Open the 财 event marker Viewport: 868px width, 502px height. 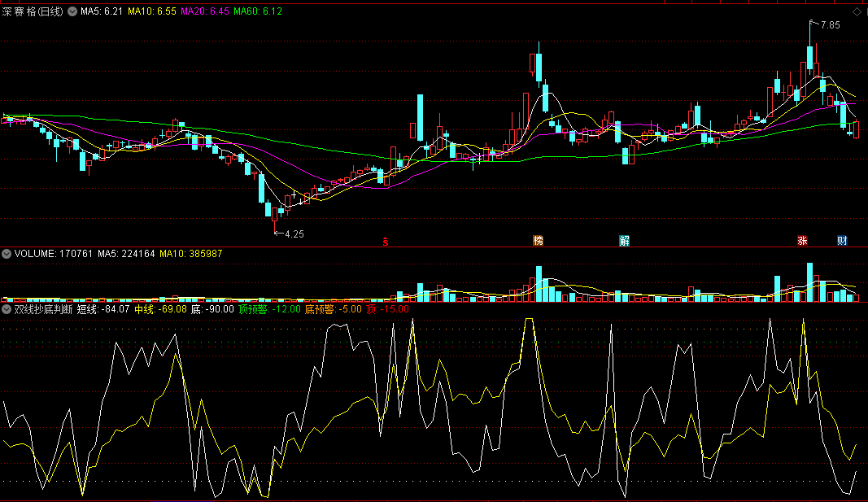pos(842,241)
